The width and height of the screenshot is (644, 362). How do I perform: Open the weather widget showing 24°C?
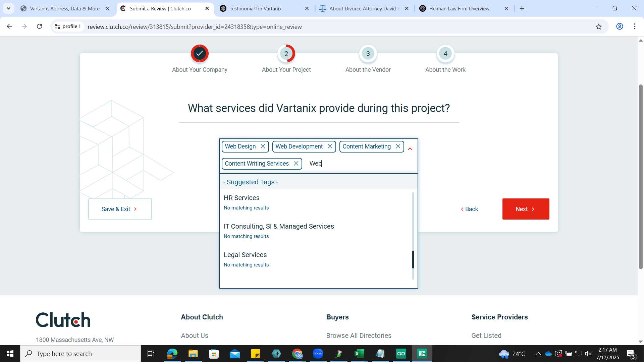[512, 354]
